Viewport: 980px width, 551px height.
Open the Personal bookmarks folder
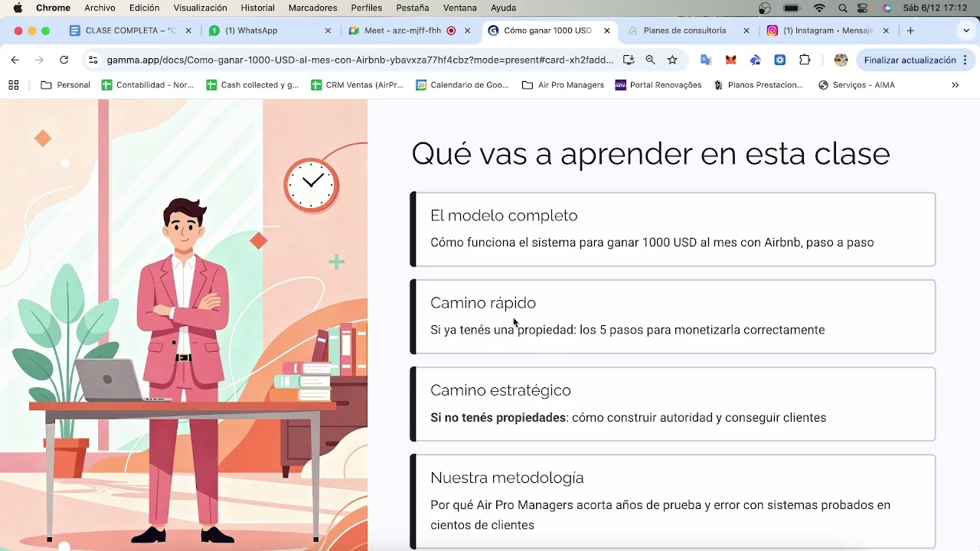click(65, 85)
